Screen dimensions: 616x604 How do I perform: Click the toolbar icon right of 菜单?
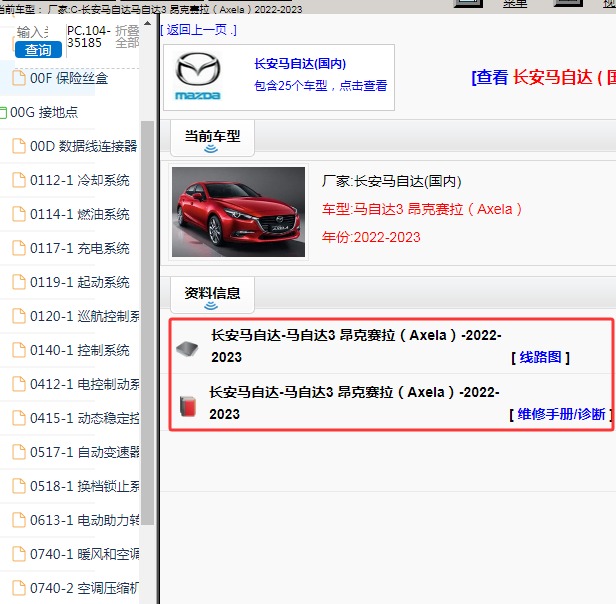pyautogui.click(x=568, y=3)
